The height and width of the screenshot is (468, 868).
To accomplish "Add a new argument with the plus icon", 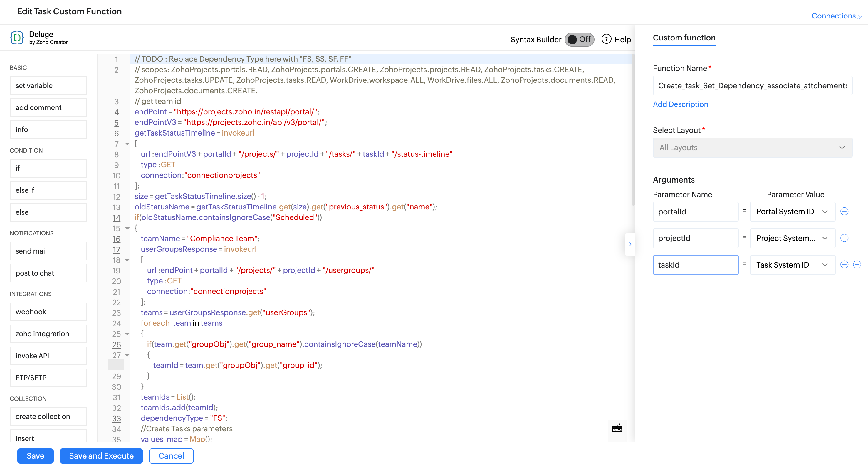I will (x=857, y=265).
